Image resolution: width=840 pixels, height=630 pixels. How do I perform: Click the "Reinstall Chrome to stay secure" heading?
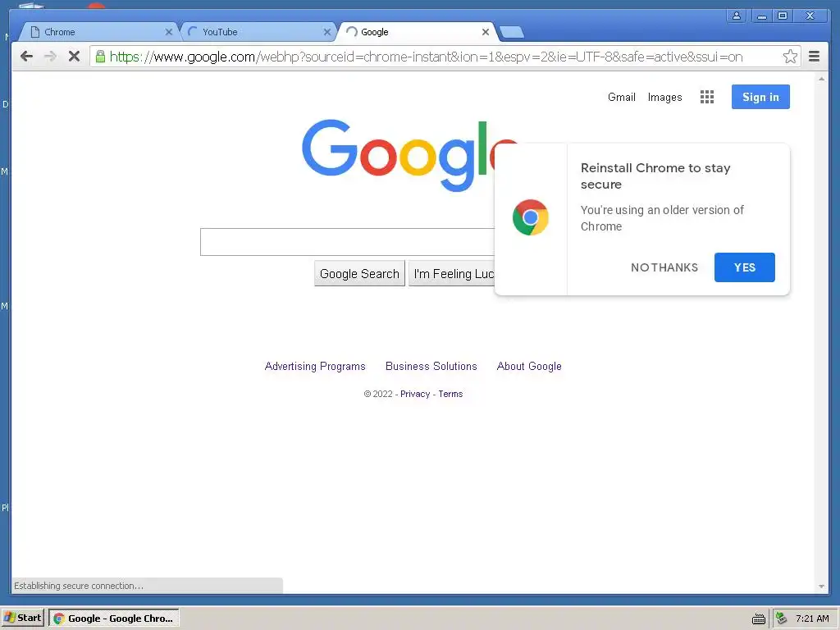655,176
